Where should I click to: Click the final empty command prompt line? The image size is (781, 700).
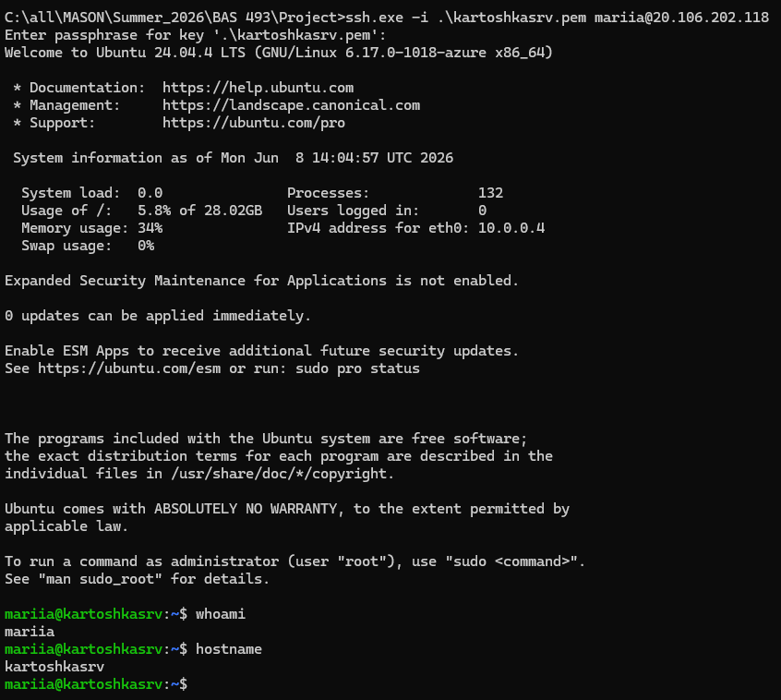[x=96, y=684]
